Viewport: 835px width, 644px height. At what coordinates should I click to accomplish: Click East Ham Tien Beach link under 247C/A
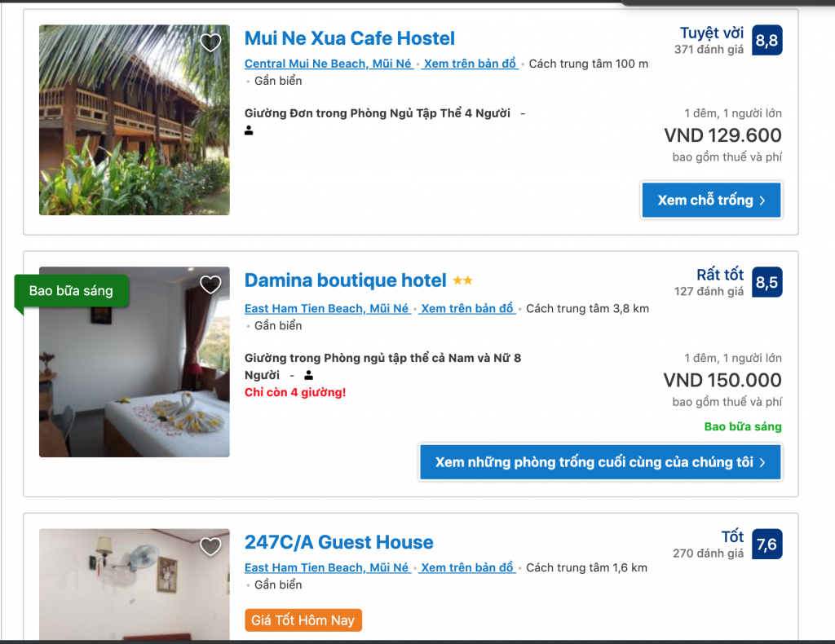tap(326, 568)
